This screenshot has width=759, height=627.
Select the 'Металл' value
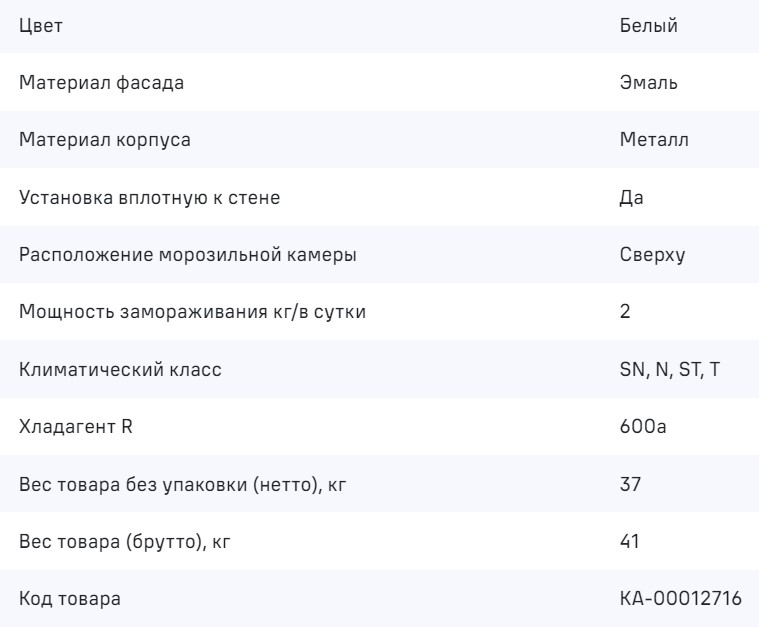point(654,140)
